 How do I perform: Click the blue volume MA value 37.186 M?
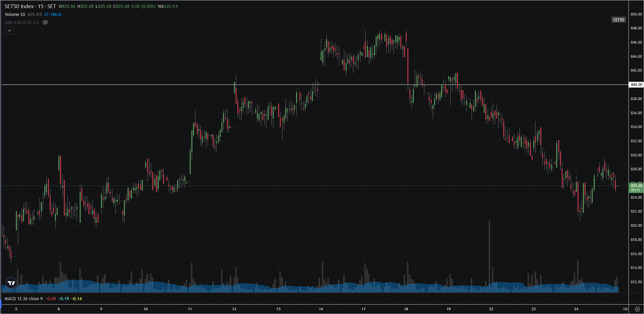(x=53, y=15)
